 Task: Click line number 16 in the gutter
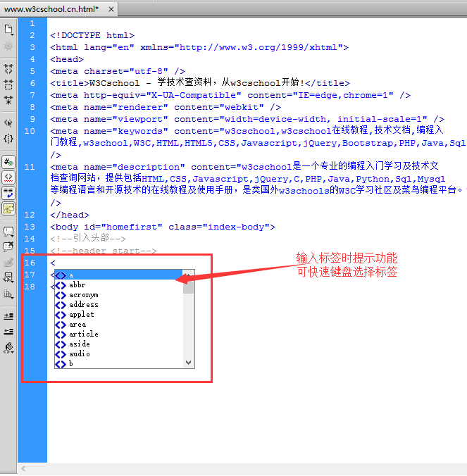pos(30,263)
